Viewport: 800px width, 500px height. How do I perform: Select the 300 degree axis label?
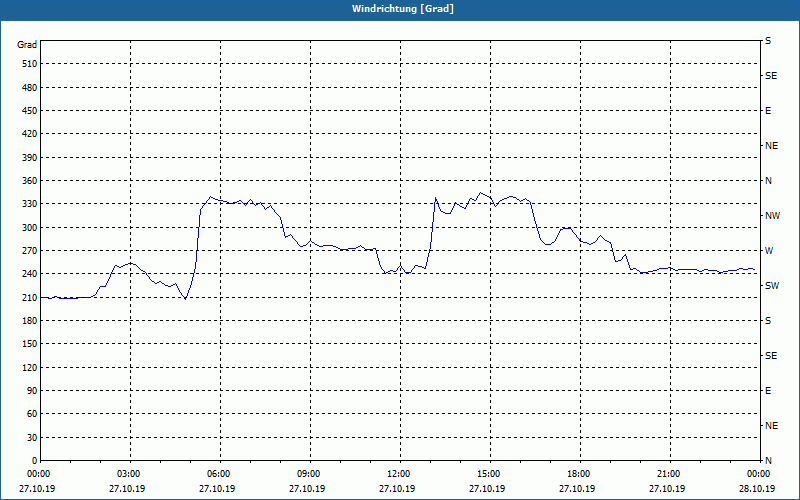pyautogui.click(x=29, y=228)
